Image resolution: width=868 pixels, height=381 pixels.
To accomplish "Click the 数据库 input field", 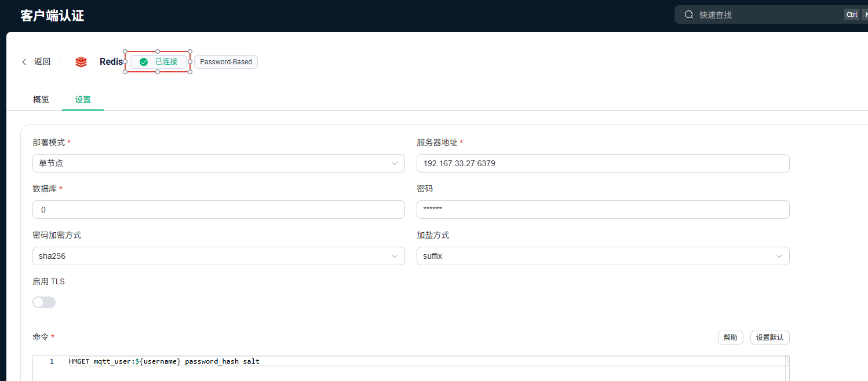I will [x=218, y=210].
